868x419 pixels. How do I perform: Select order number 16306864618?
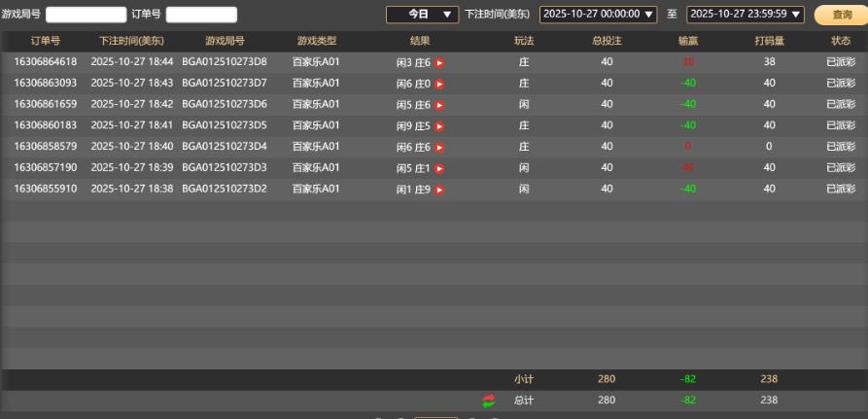click(46, 62)
